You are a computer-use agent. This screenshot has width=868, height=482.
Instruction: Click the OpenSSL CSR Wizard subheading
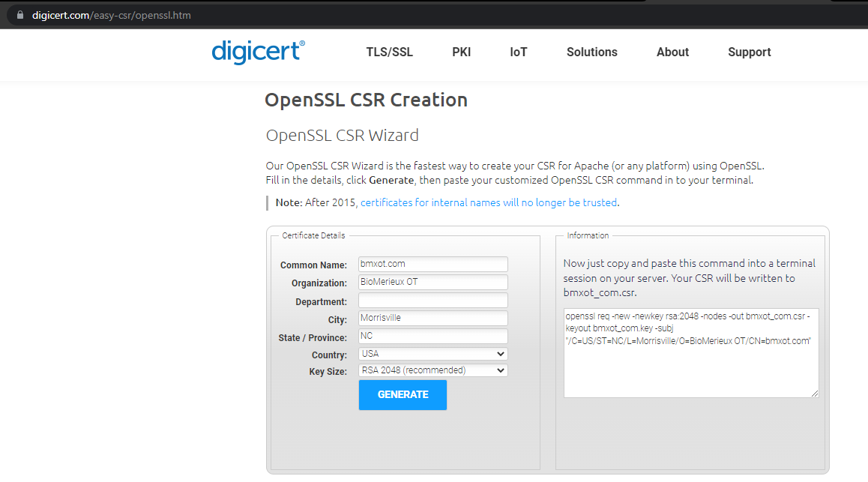(342, 136)
